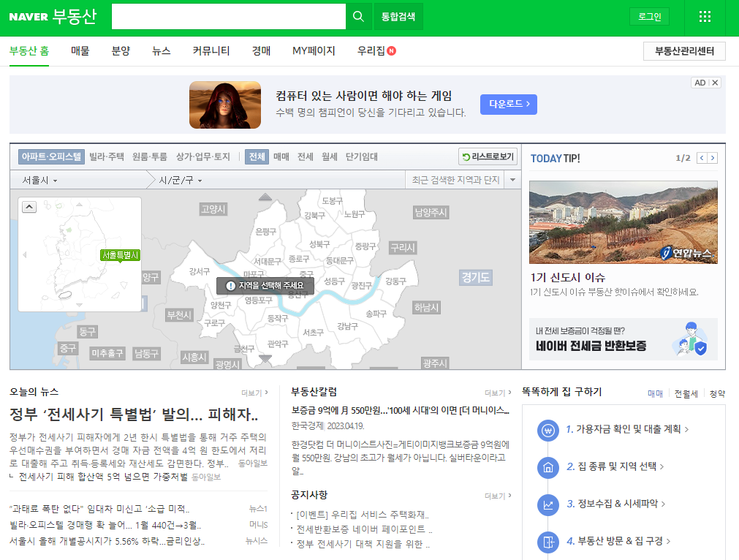Switch to 매매 tab in 똑똑하게 집 구하기

[x=655, y=394]
